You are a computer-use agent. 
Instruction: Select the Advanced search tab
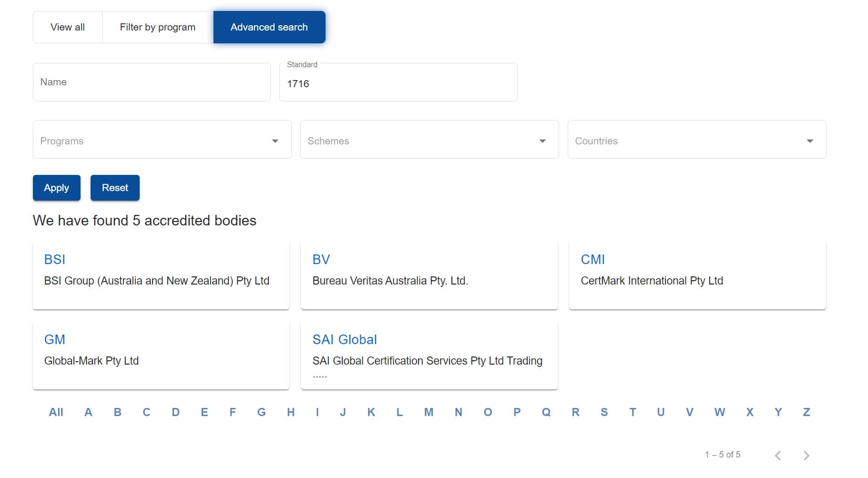click(x=269, y=27)
